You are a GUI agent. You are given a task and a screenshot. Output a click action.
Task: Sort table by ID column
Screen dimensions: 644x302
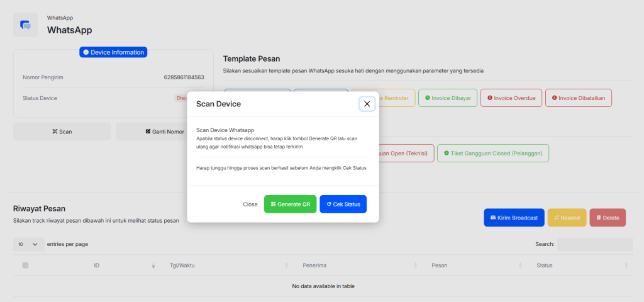(x=96, y=266)
